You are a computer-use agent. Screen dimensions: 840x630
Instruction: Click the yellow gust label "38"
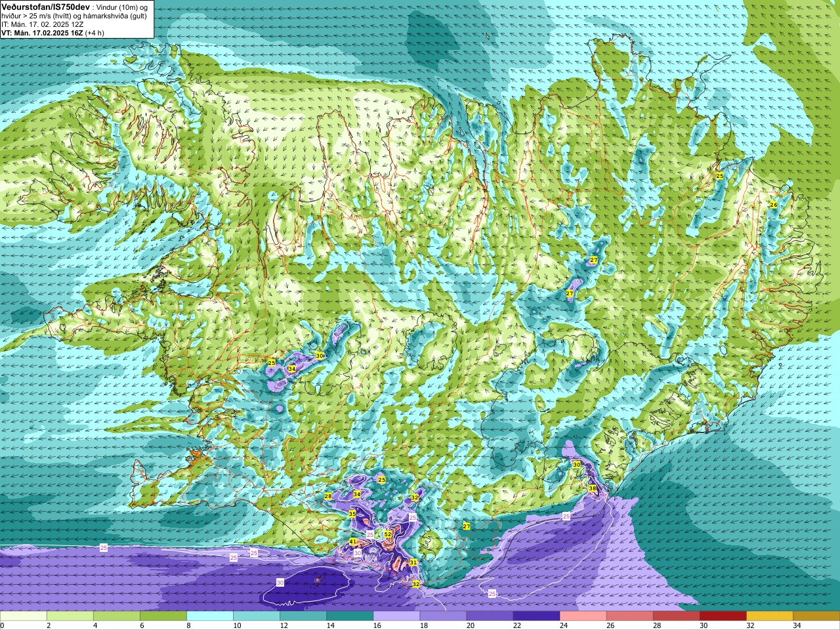pyautogui.click(x=593, y=488)
